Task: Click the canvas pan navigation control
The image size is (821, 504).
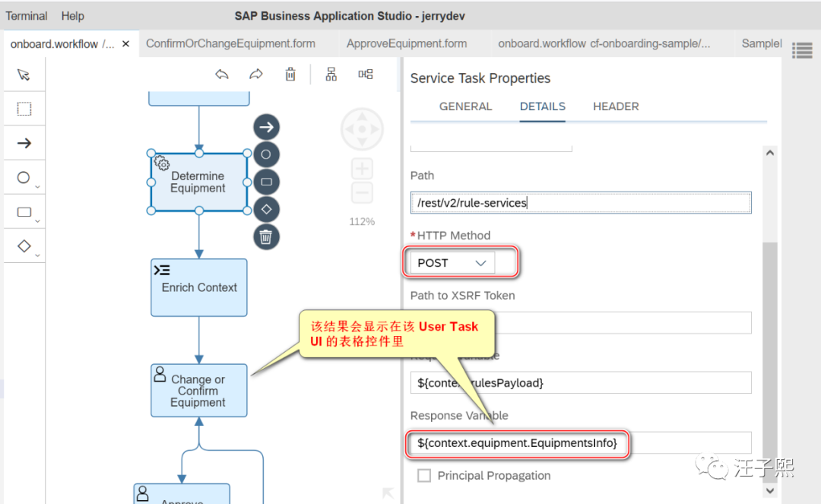Action: pyautogui.click(x=362, y=128)
